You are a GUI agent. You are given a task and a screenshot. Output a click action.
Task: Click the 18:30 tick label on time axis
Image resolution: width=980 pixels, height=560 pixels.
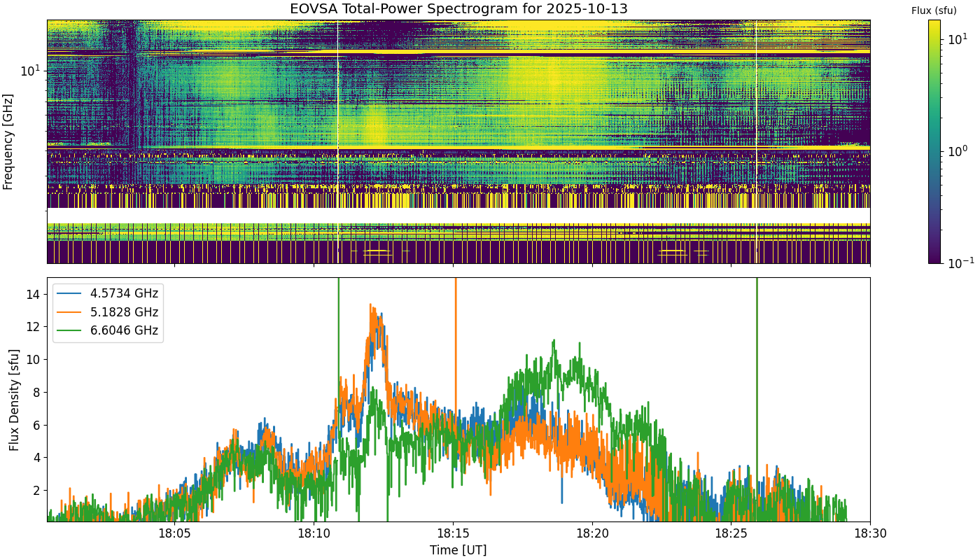(x=870, y=535)
